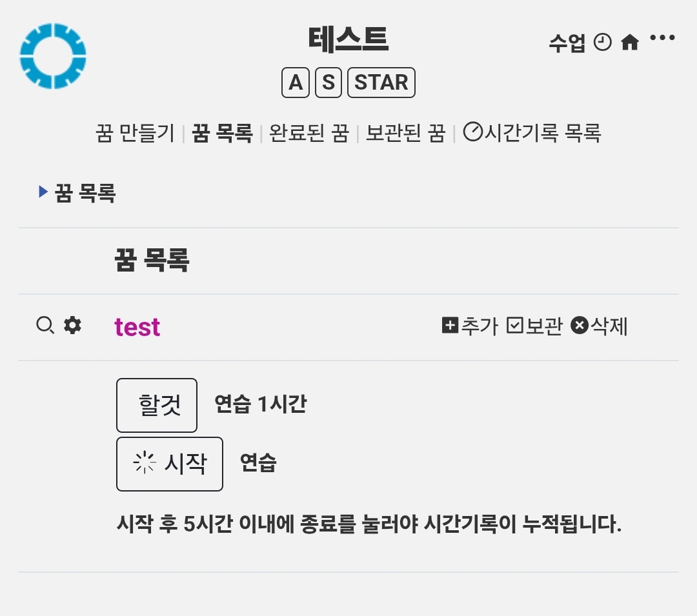Delete test with the 삭제 icon

coord(579,325)
